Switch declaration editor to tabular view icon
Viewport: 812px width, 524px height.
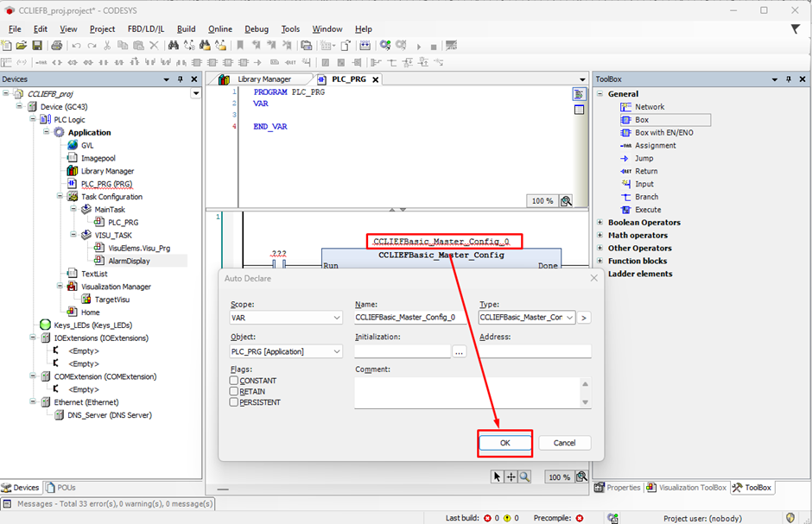coord(579,110)
